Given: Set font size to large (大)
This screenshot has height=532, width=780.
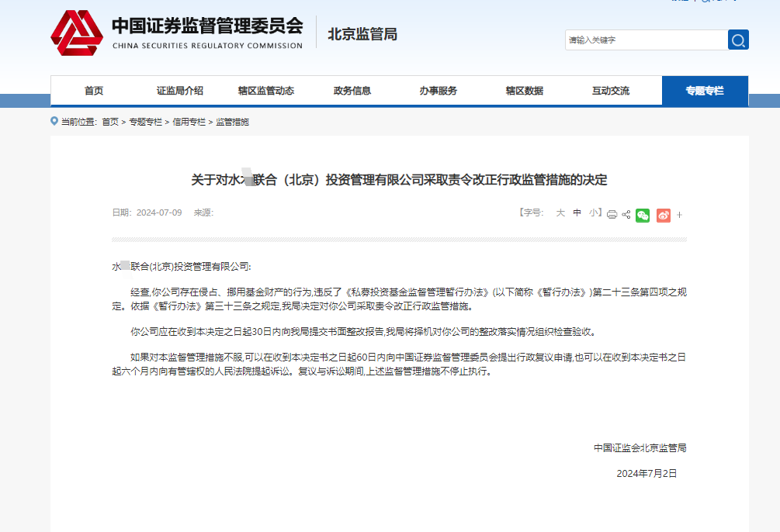Looking at the screenshot, I should (x=560, y=212).
